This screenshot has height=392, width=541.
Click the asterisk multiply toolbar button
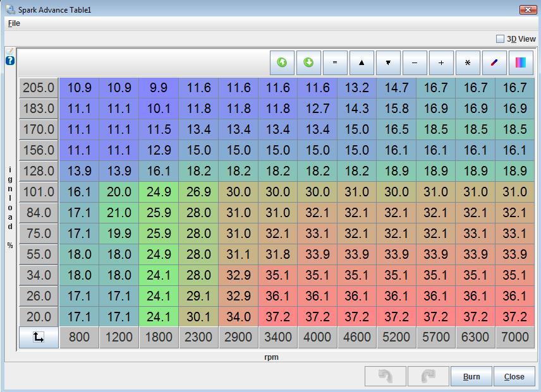tap(468, 62)
